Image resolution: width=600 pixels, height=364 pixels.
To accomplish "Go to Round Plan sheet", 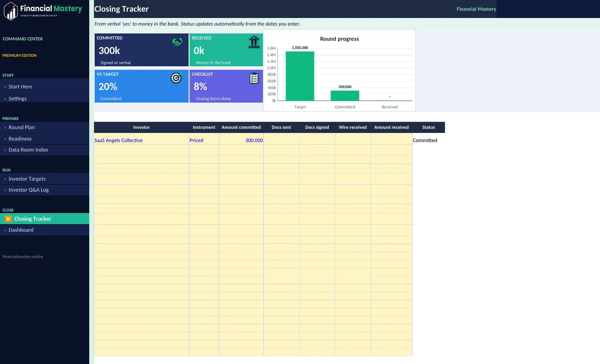I will 45,128.
